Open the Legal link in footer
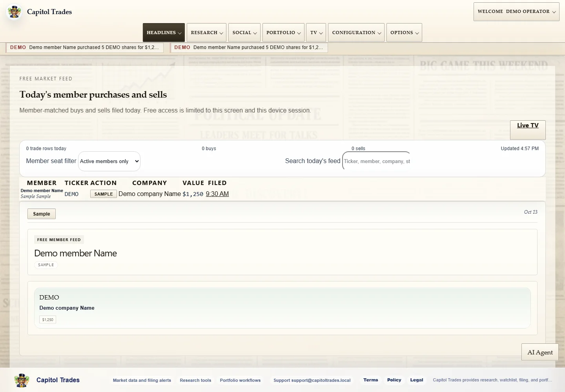The width and height of the screenshot is (565, 392). pyautogui.click(x=417, y=380)
